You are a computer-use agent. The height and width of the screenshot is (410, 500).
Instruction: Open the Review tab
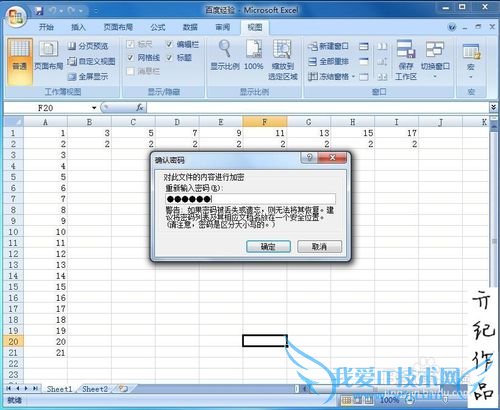223,27
